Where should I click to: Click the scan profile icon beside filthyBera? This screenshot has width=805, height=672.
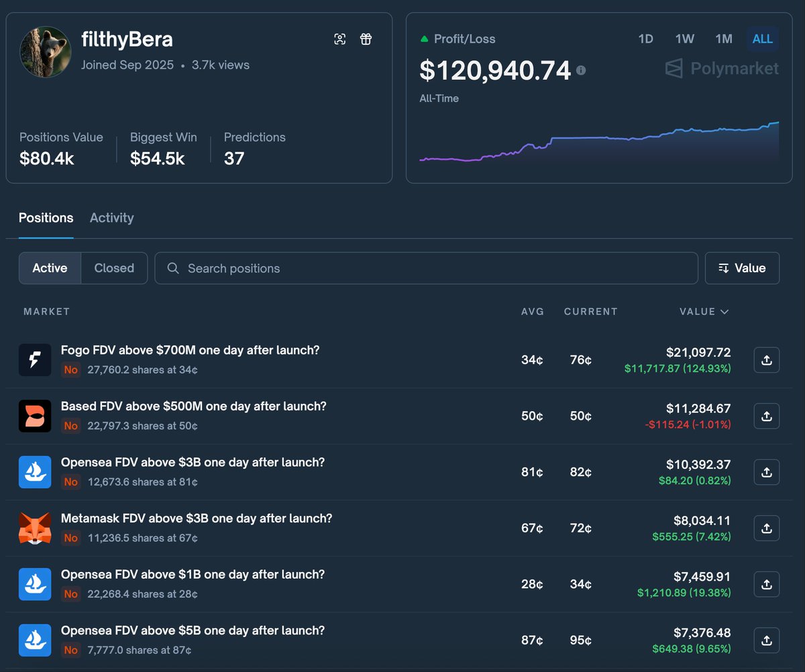[340, 39]
